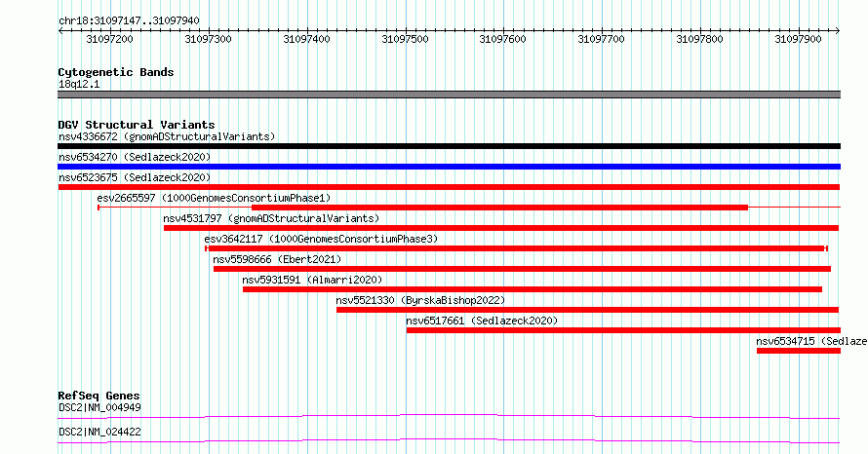Click the ruler's right arrowhead
Image resolution: width=868 pixels, height=454 pixels.
point(838,31)
